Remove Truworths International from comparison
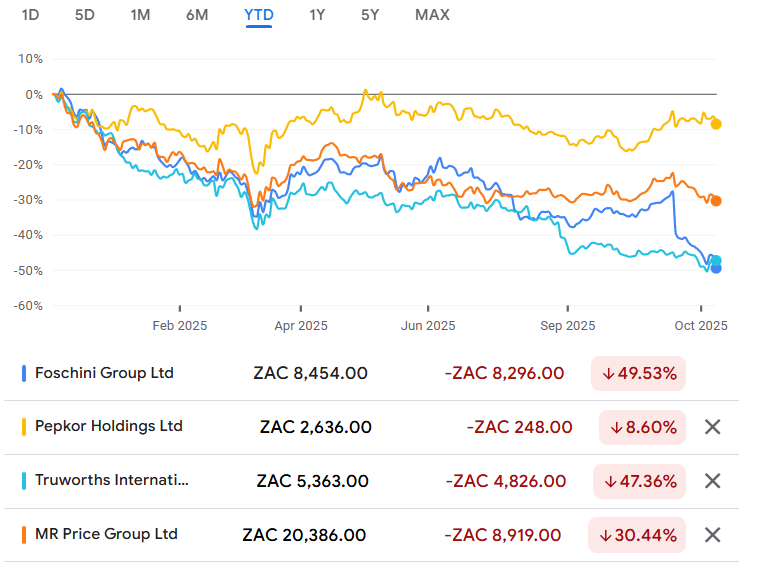This screenshot has width=763, height=568. [x=712, y=481]
